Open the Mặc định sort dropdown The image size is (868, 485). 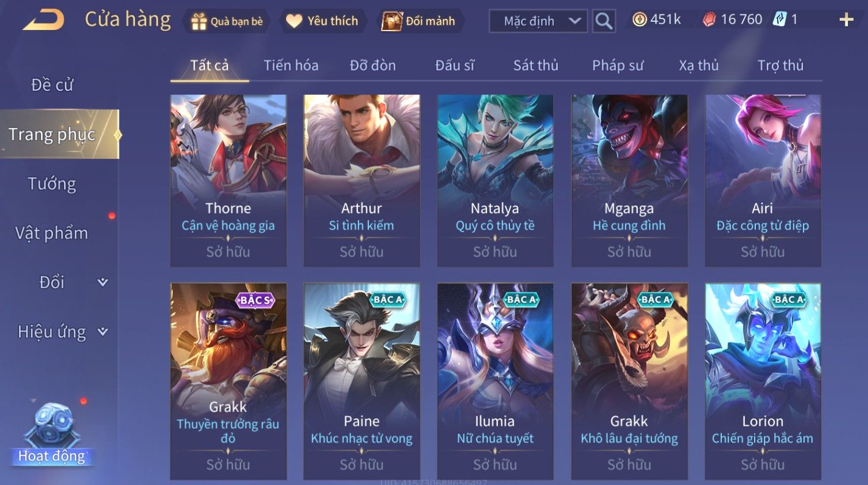click(538, 21)
